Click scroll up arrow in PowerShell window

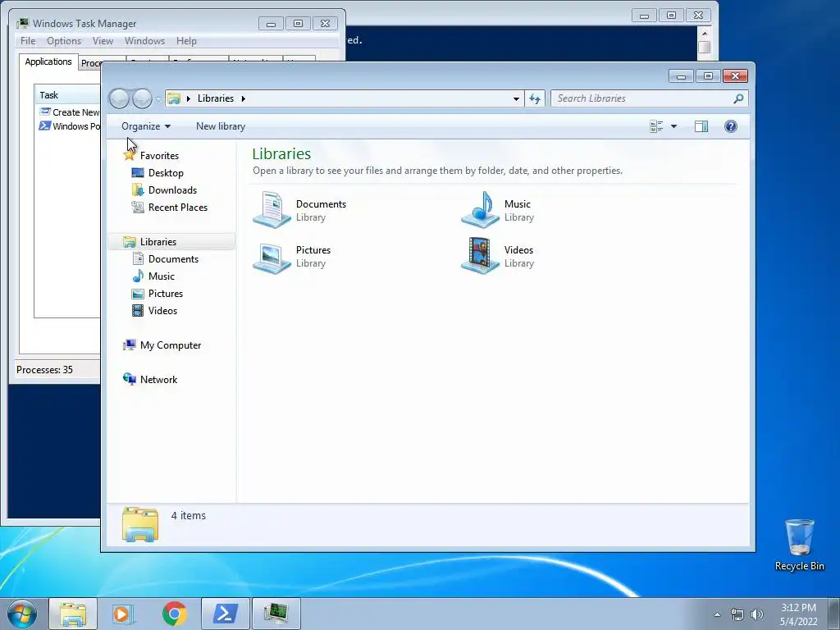pos(705,33)
